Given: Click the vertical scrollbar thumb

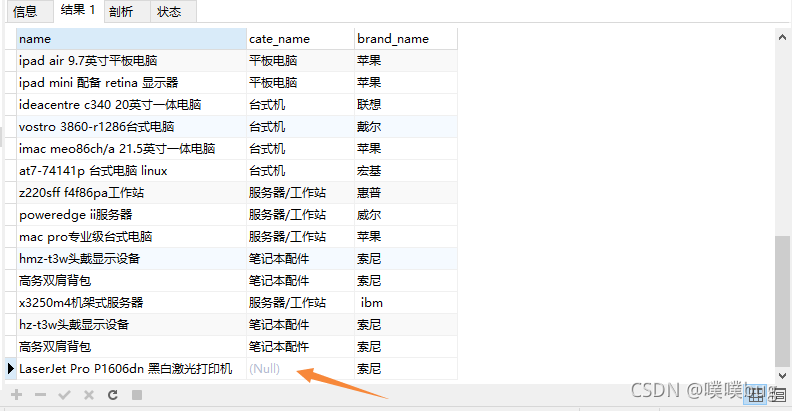Looking at the screenshot, I should click(782, 301).
